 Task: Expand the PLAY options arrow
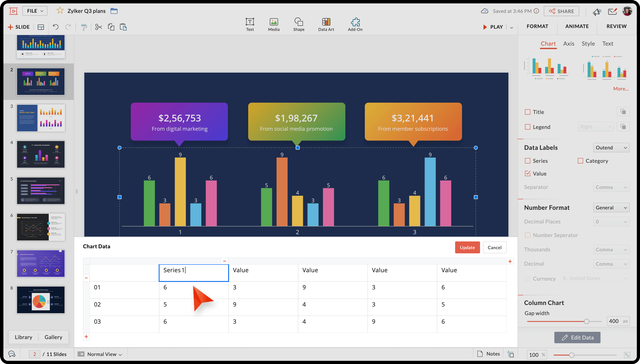click(x=512, y=27)
